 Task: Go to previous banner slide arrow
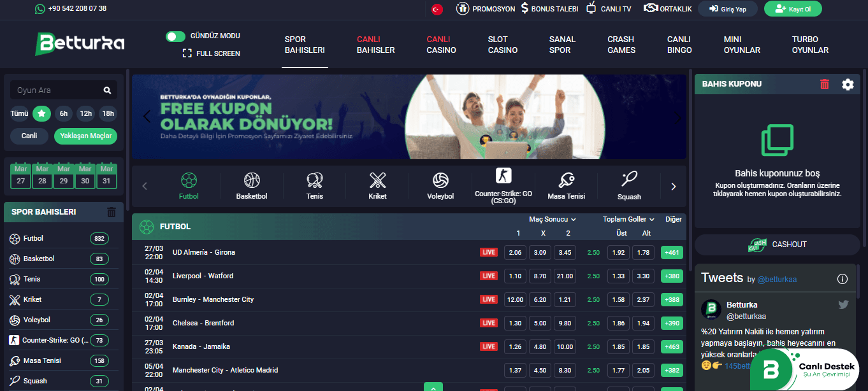point(147,117)
